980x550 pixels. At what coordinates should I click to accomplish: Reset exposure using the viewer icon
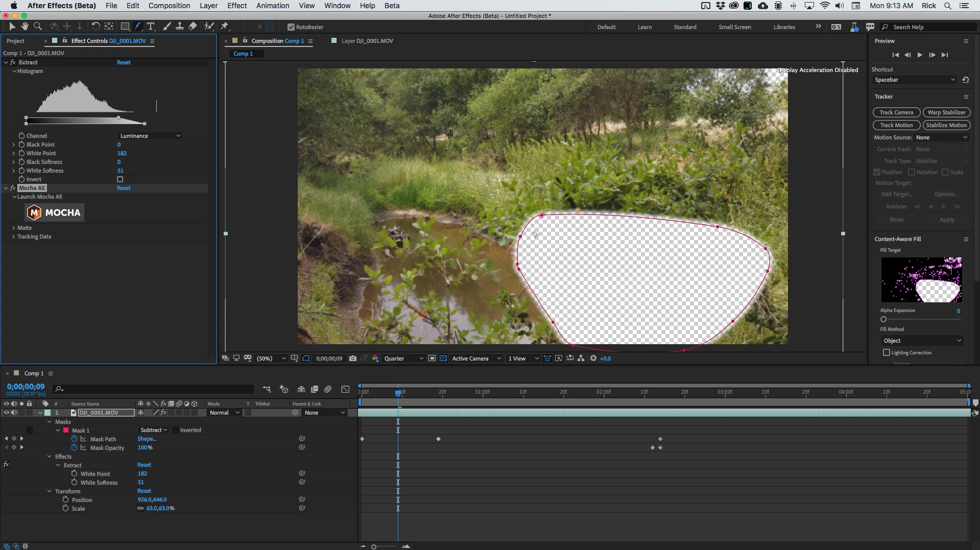(593, 358)
